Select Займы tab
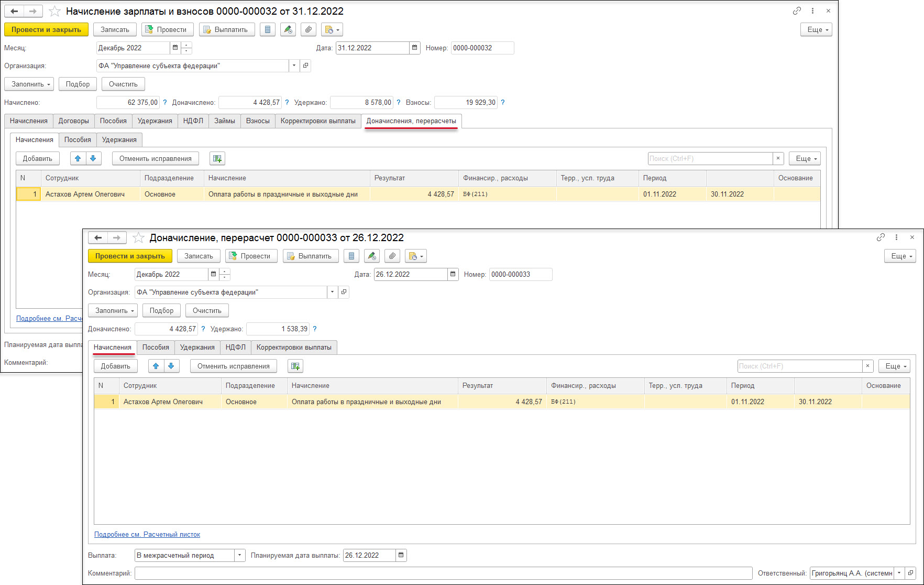This screenshot has height=585, width=924. pyautogui.click(x=225, y=121)
